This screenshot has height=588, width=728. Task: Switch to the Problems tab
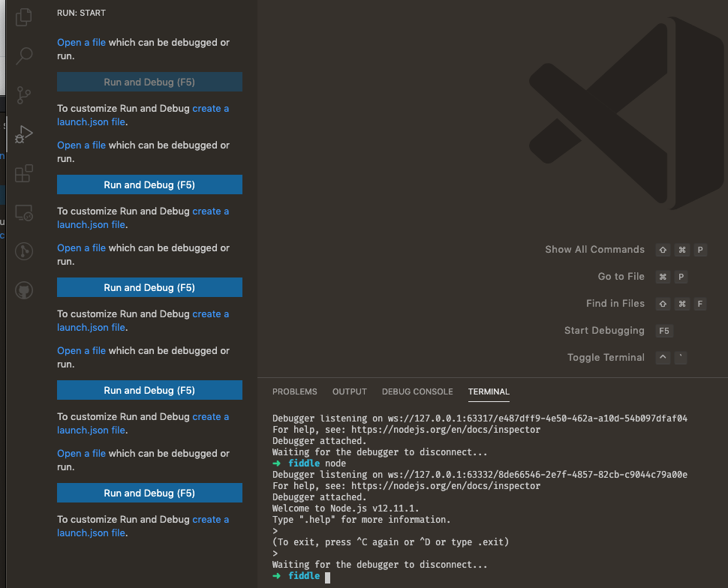tap(294, 391)
